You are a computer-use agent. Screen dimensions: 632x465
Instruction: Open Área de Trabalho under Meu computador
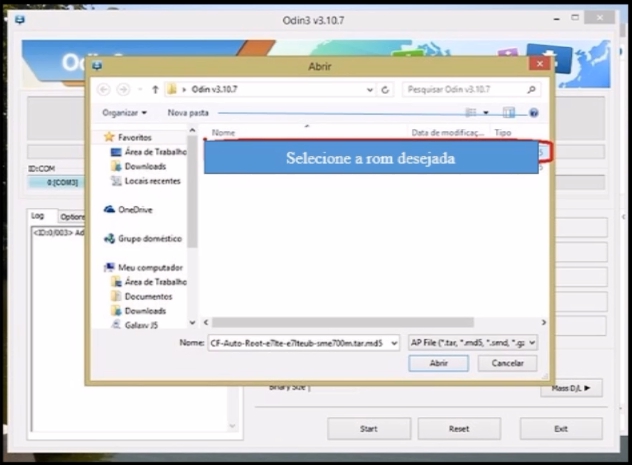click(x=156, y=282)
